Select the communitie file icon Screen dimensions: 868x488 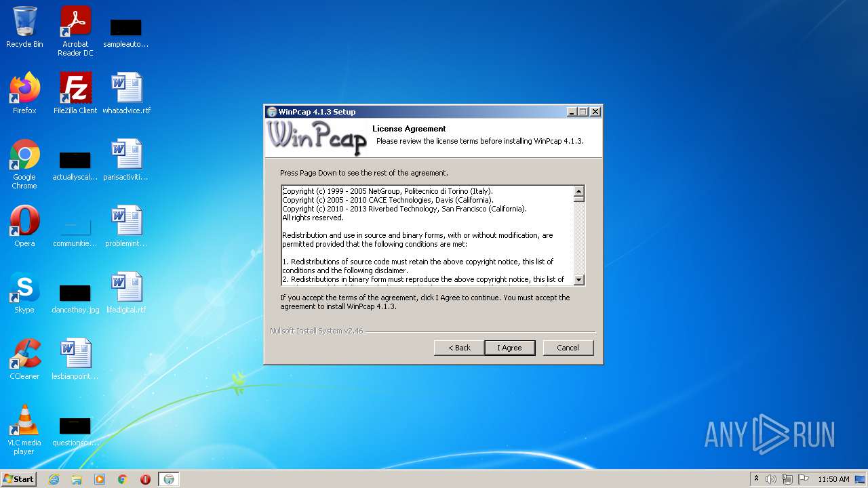click(75, 230)
